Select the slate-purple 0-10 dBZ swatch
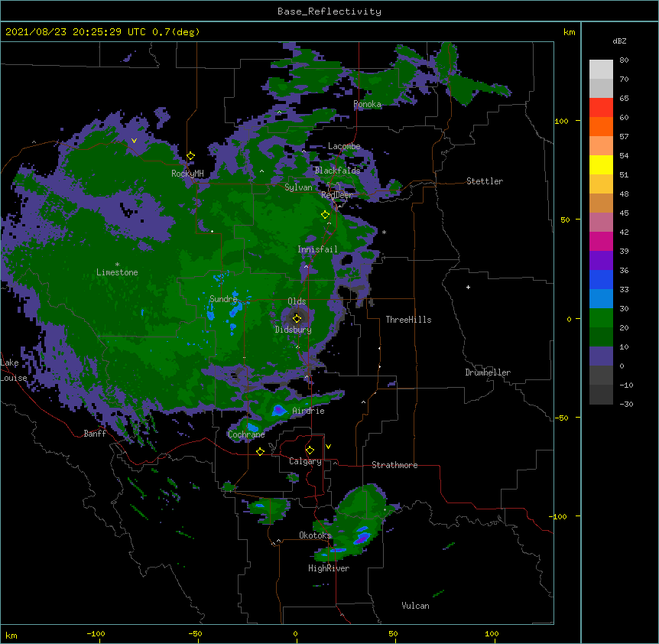Image resolution: width=659 pixels, height=644 pixels. point(601,356)
